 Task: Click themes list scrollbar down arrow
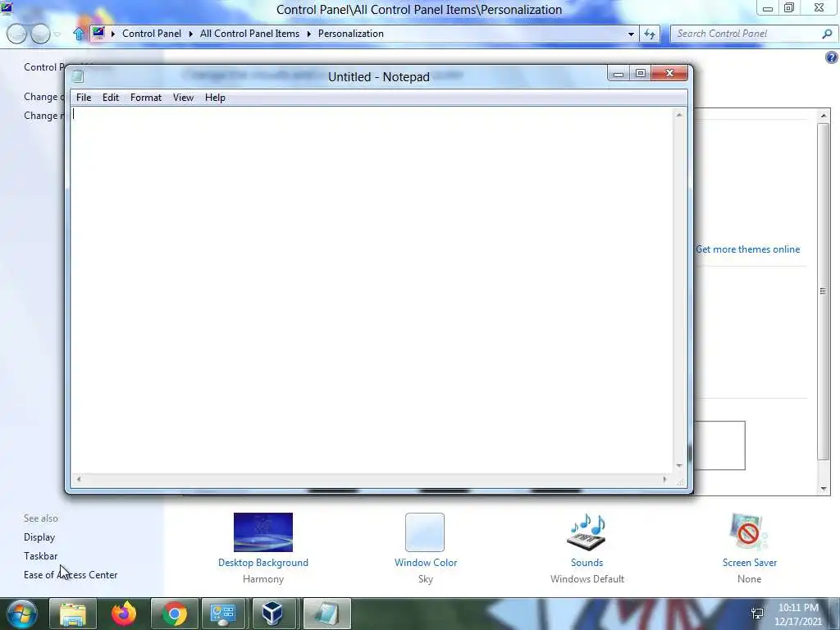(824, 489)
